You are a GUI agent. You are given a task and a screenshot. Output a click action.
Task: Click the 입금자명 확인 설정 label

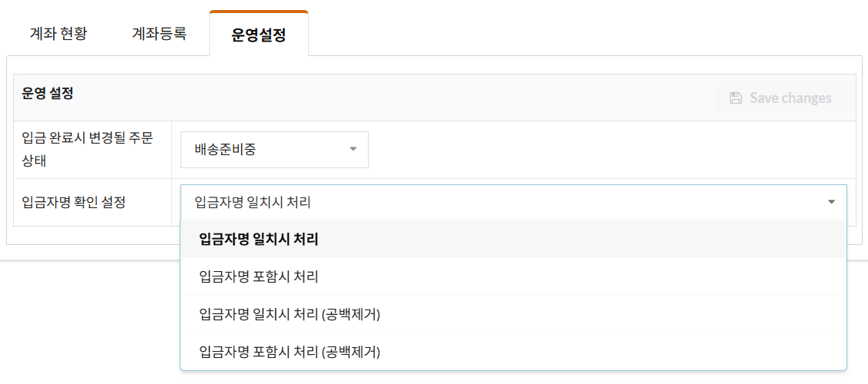click(x=74, y=202)
